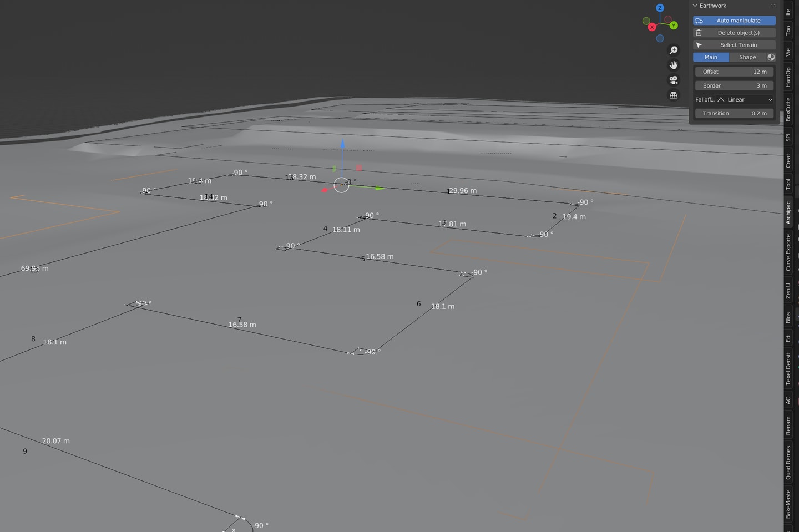Open the Blos sidebar tab
799x532 pixels.
pyautogui.click(x=788, y=318)
